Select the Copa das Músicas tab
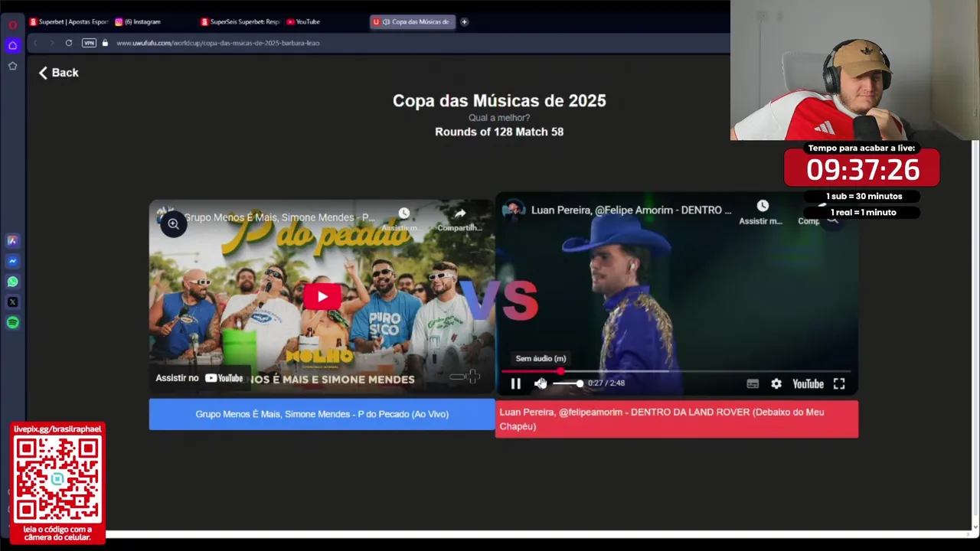The width and height of the screenshot is (980, 551). [412, 21]
